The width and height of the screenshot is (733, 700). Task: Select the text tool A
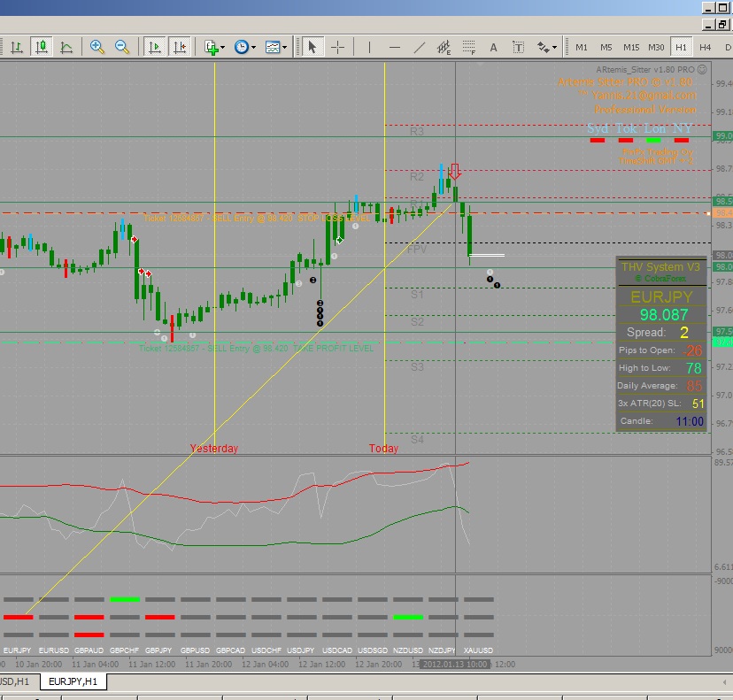[x=493, y=47]
